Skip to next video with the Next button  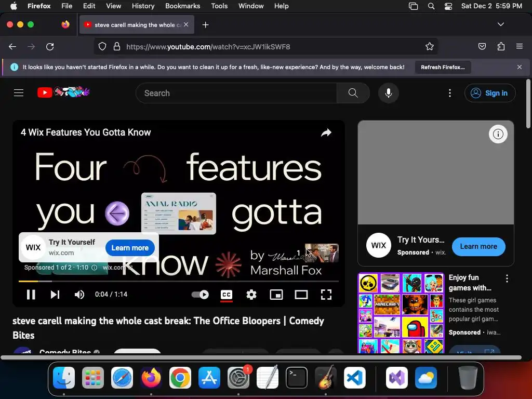[55, 295]
